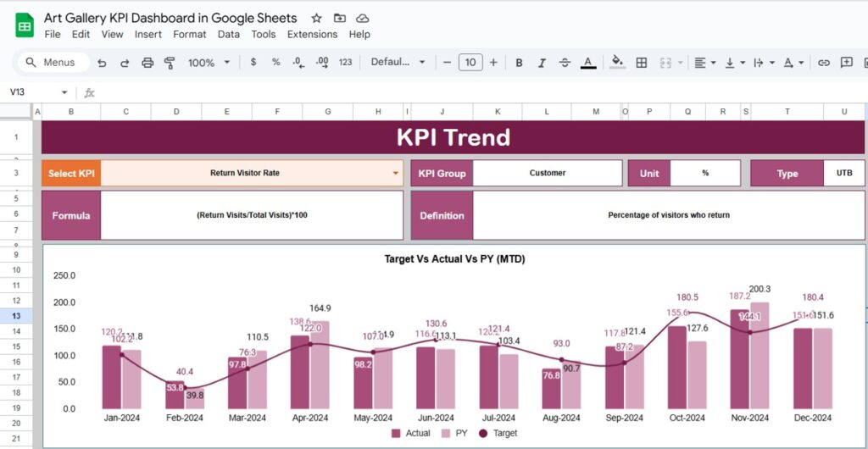The image size is (868, 449).
Task: Click the Customer KPI Group cell
Action: pos(548,173)
